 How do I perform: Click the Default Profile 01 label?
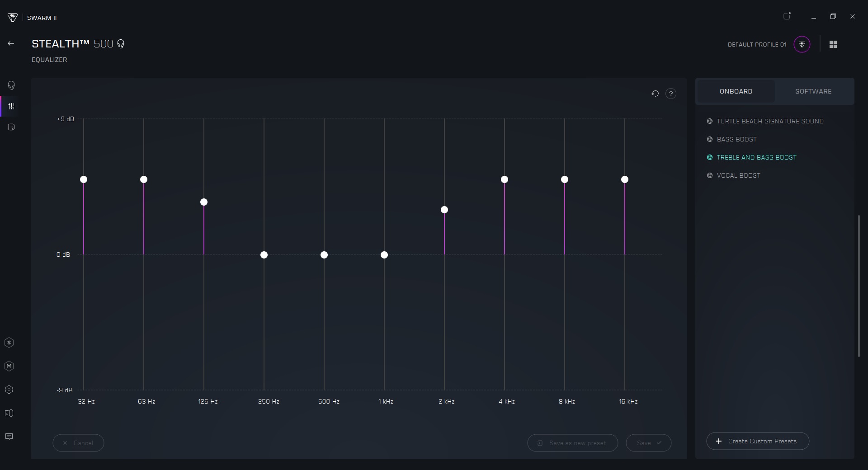point(757,44)
